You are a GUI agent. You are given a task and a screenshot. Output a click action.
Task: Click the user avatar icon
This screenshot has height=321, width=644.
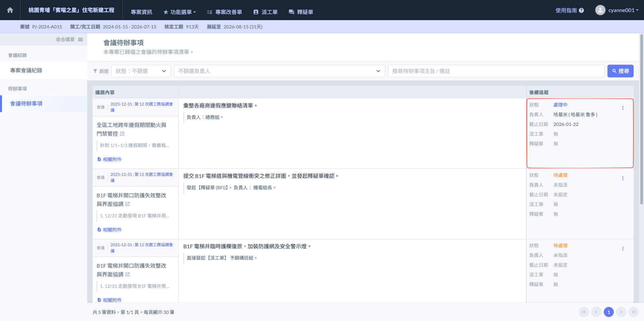[x=600, y=10]
